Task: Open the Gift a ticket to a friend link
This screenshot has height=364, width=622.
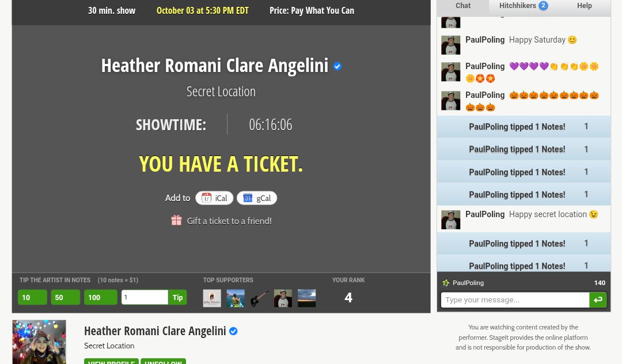Action: (x=229, y=221)
